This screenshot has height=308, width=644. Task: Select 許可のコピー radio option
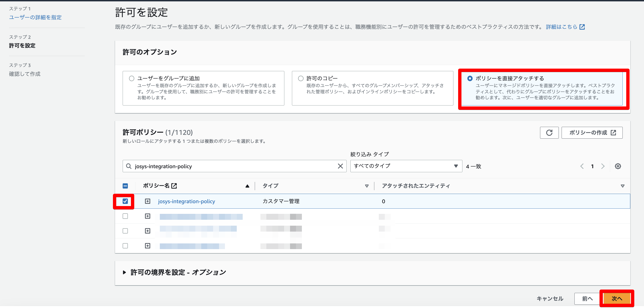300,79
